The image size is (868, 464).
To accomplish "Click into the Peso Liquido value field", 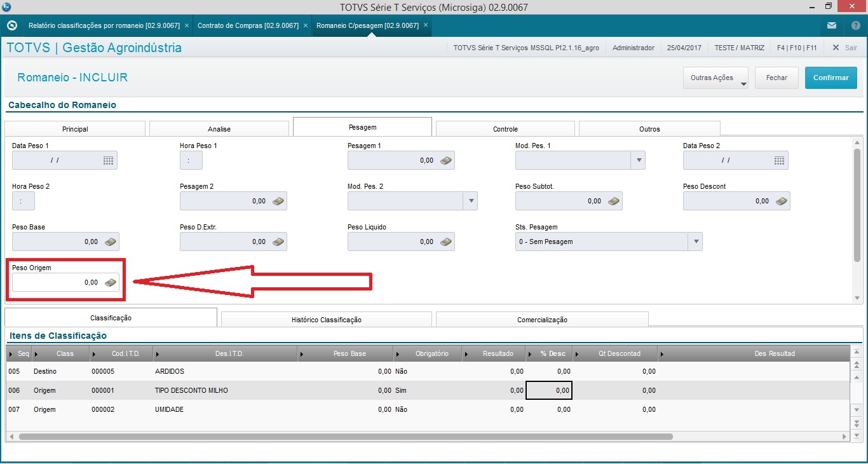I will coord(401,242).
